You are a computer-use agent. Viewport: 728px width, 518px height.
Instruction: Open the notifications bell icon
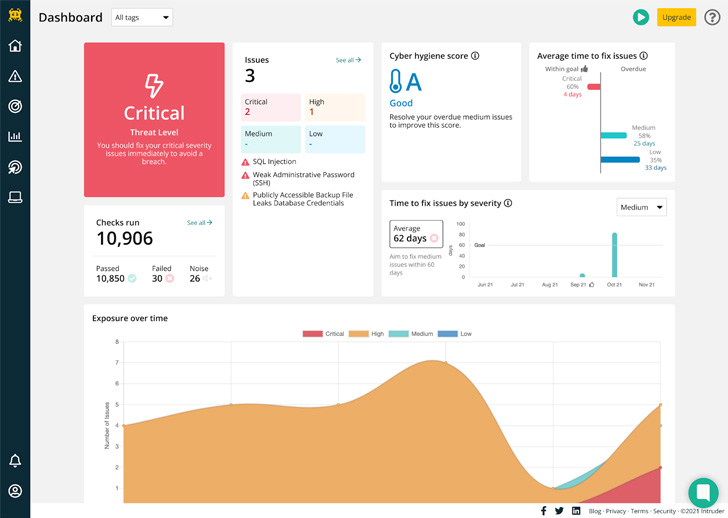tap(15, 461)
